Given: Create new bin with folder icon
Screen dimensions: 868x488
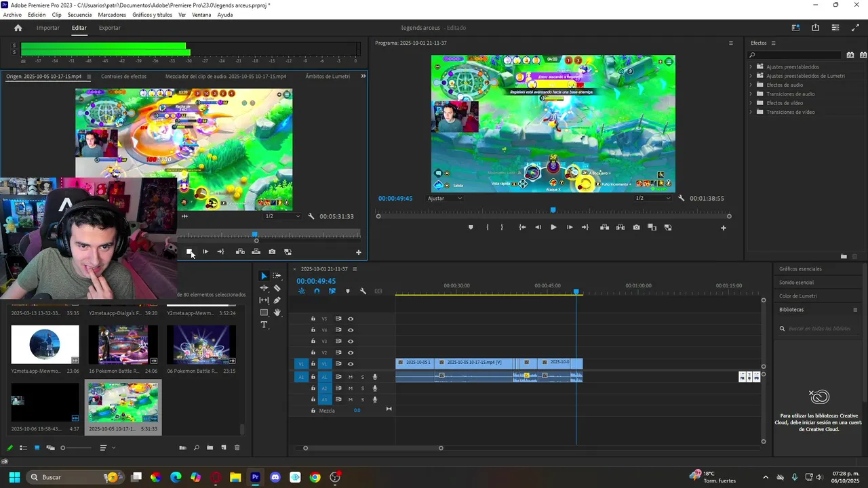Looking at the screenshot, I should 210,448.
